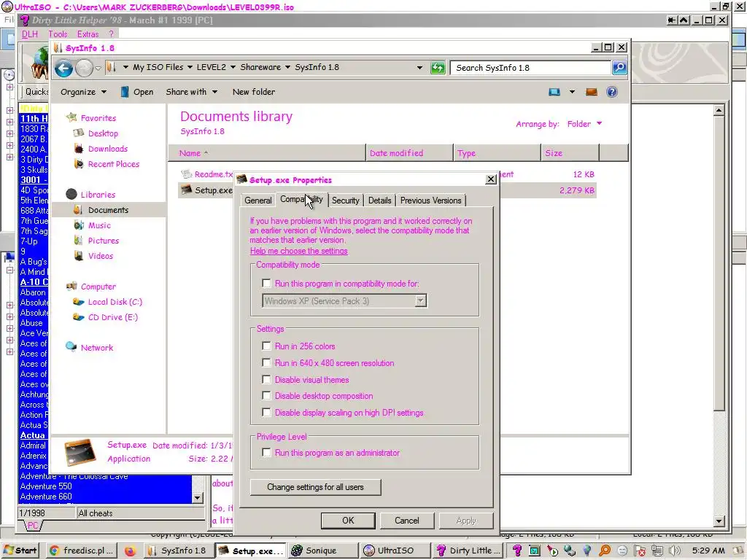The image size is (747, 560).
Task: Expand Shareware breadcrumb arrow
Action: (x=287, y=67)
